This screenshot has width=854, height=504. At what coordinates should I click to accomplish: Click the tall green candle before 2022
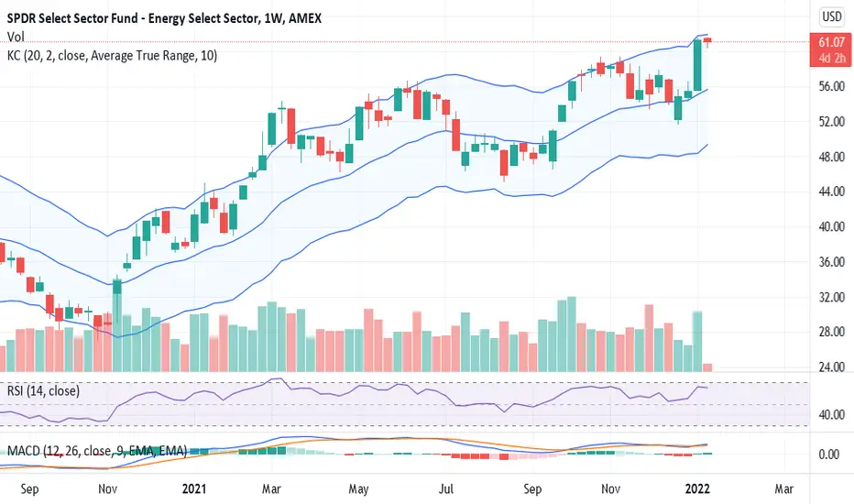[697, 65]
